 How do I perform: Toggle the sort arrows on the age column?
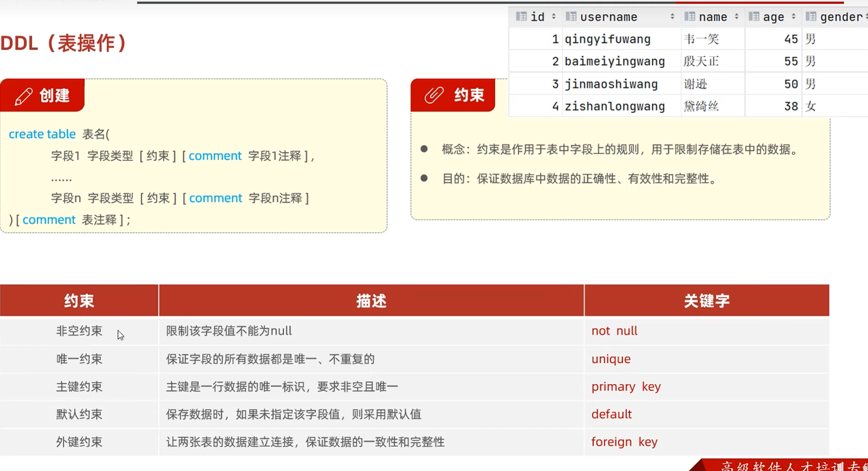point(793,17)
